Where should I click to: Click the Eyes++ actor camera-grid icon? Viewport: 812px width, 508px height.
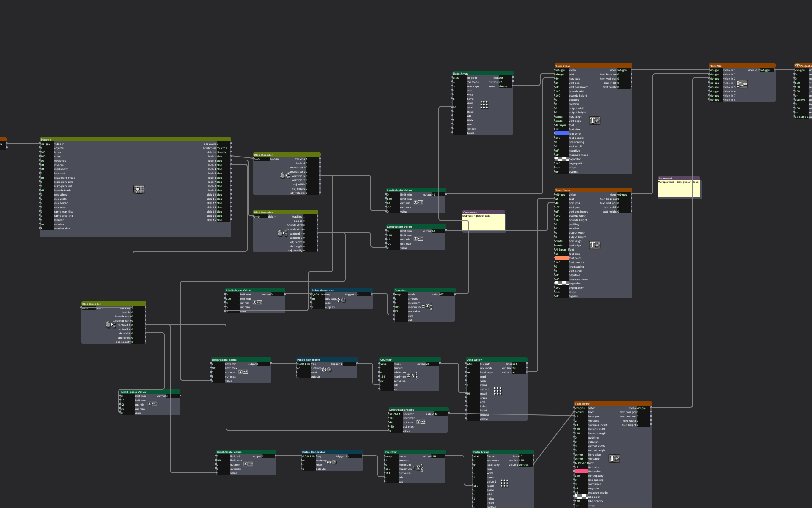(x=139, y=189)
